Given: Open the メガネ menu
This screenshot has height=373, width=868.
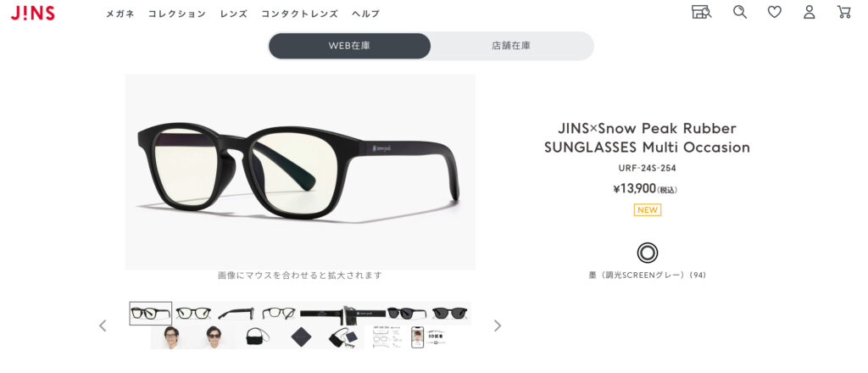Looking at the screenshot, I should (x=120, y=14).
